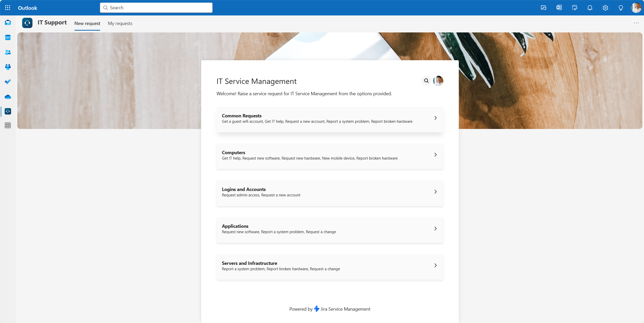Open the app launcher grid
The height and width of the screenshot is (323, 644).
click(8, 8)
